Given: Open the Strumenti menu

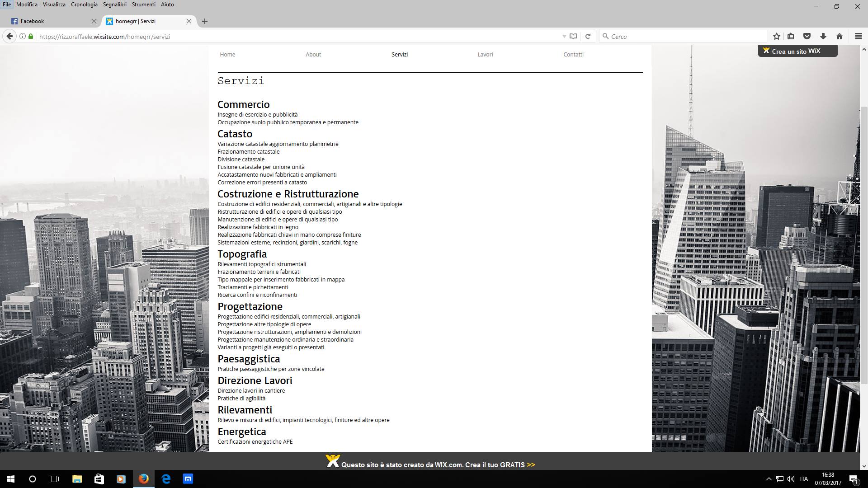Looking at the screenshot, I should [144, 5].
